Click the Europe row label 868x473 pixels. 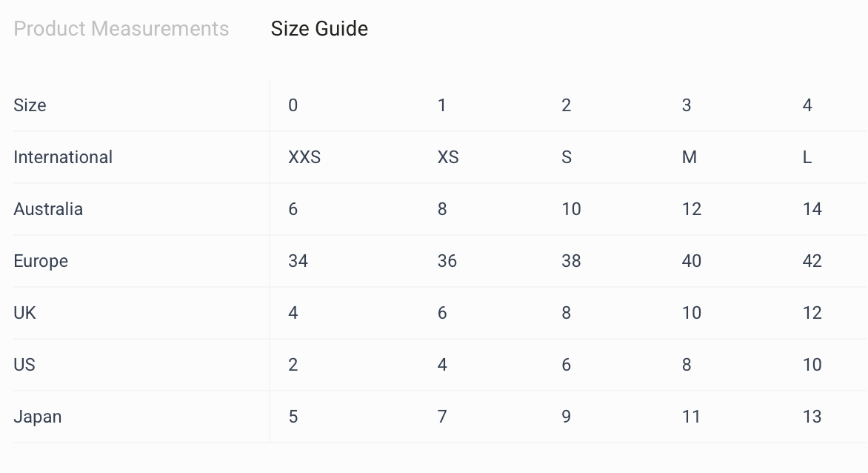[41, 261]
